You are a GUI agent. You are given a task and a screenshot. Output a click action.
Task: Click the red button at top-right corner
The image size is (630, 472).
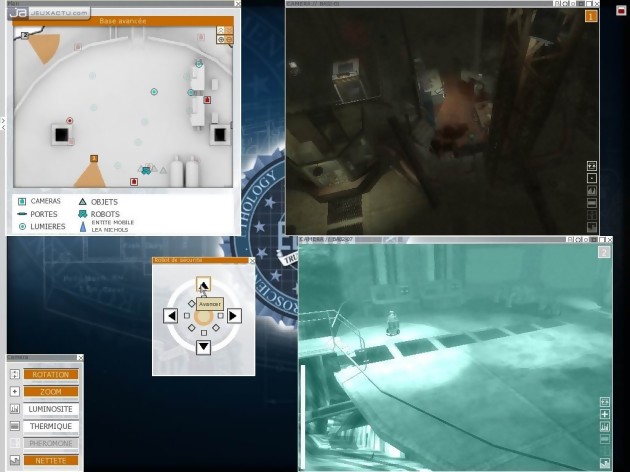pos(621,10)
